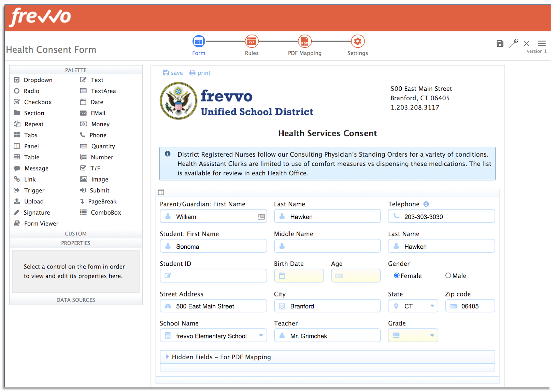Choose the Text control in the palette

(91, 80)
